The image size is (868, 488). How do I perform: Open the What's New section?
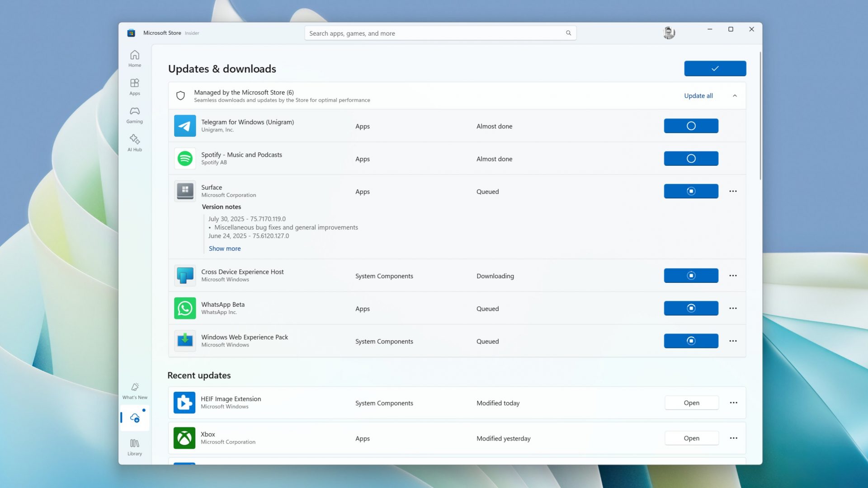pyautogui.click(x=134, y=390)
